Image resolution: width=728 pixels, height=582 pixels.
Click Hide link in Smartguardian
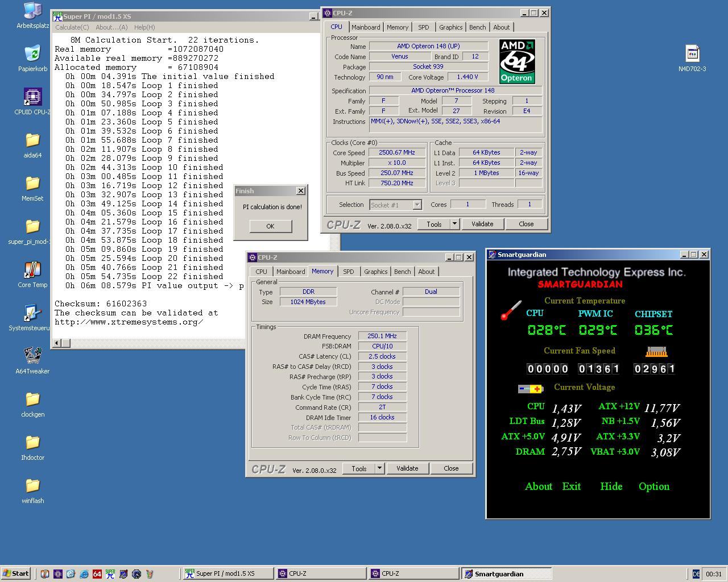[x=611, y=487]
